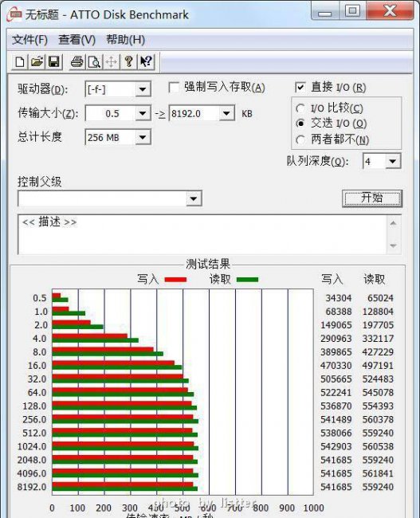This screenshot has height=518, width=420.
Task: Select the 交迭 I/O radio option
Action: click(300, 124)
